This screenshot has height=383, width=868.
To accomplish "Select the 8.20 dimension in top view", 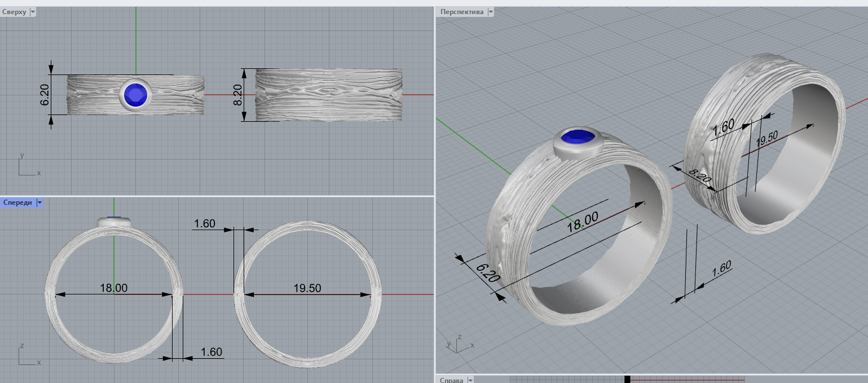I will tap(237, 95).
